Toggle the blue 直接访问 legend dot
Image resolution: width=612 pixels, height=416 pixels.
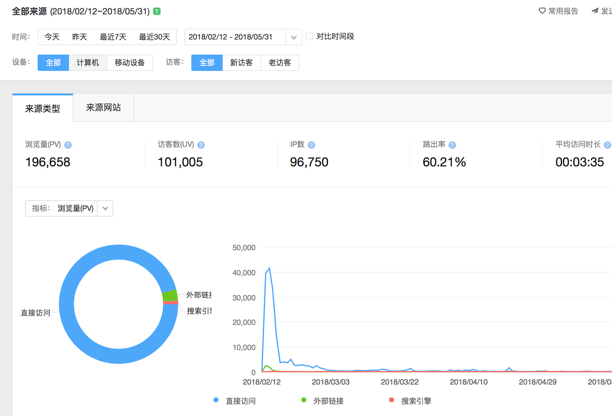(216, 400)
